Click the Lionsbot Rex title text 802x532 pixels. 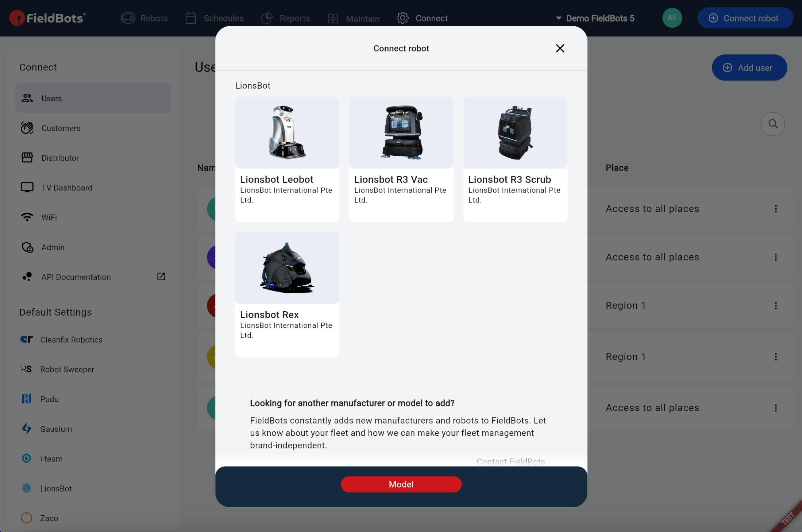(269, 315)
